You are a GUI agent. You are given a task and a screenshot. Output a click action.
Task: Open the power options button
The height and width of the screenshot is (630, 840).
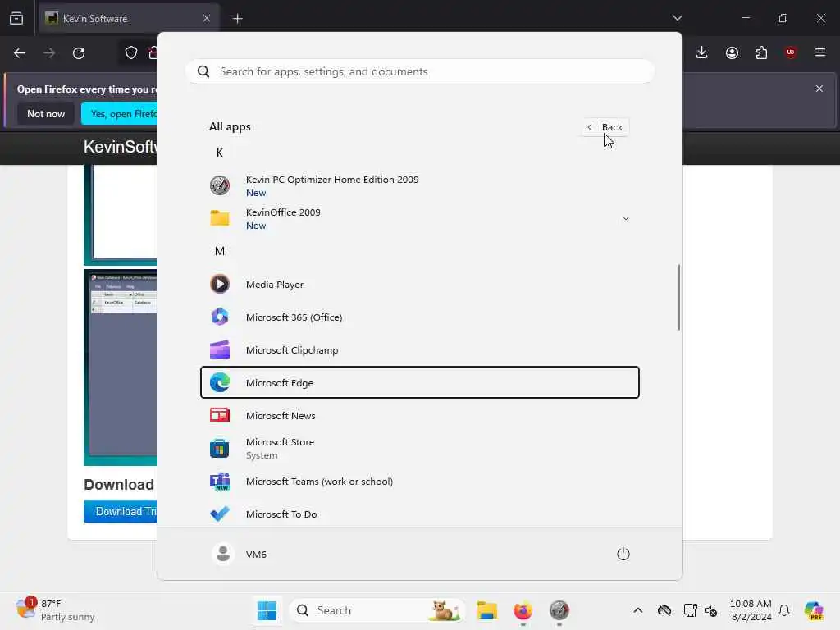point(623,554)
